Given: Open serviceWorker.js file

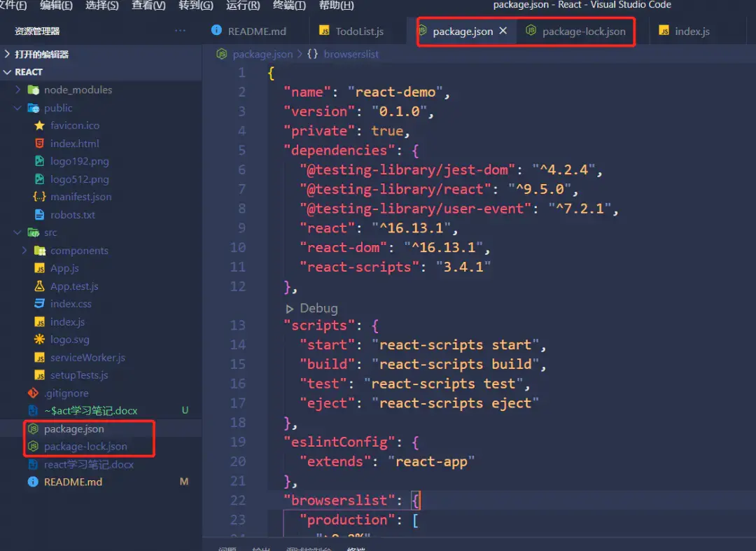Looking at the screenshot, I should coord(87,358).
